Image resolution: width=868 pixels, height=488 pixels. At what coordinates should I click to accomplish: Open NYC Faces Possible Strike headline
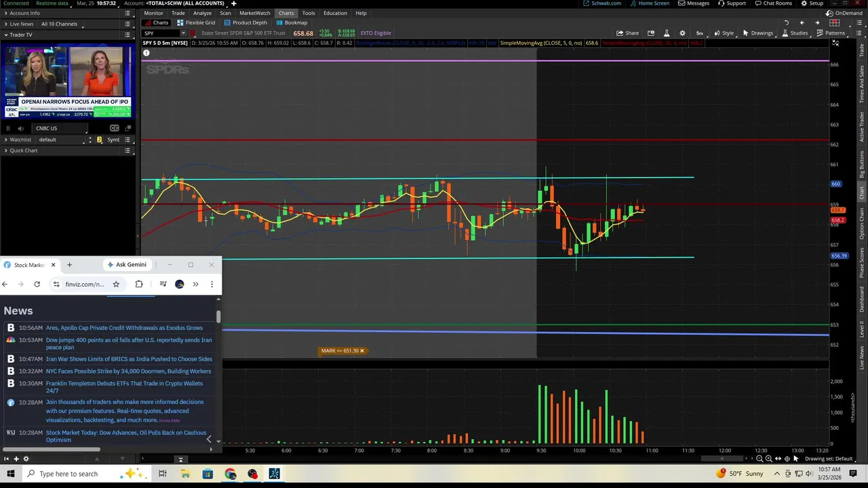coord(128,371)
